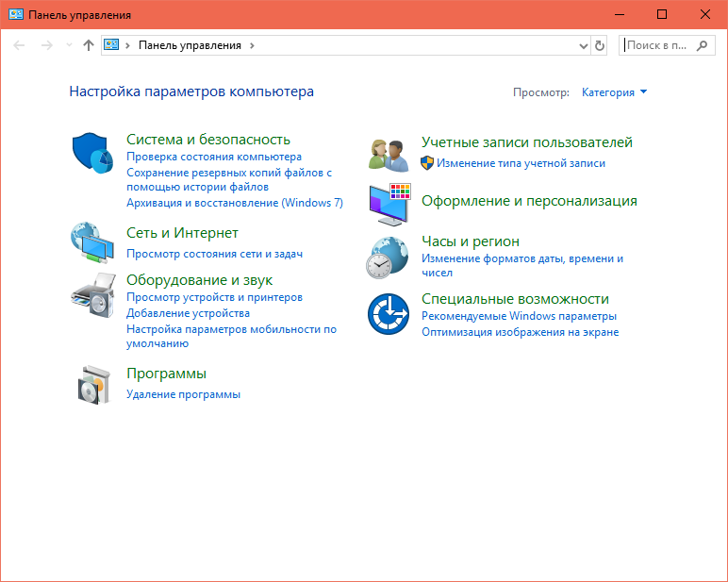Open Система и безопасность category

point(208,140)
